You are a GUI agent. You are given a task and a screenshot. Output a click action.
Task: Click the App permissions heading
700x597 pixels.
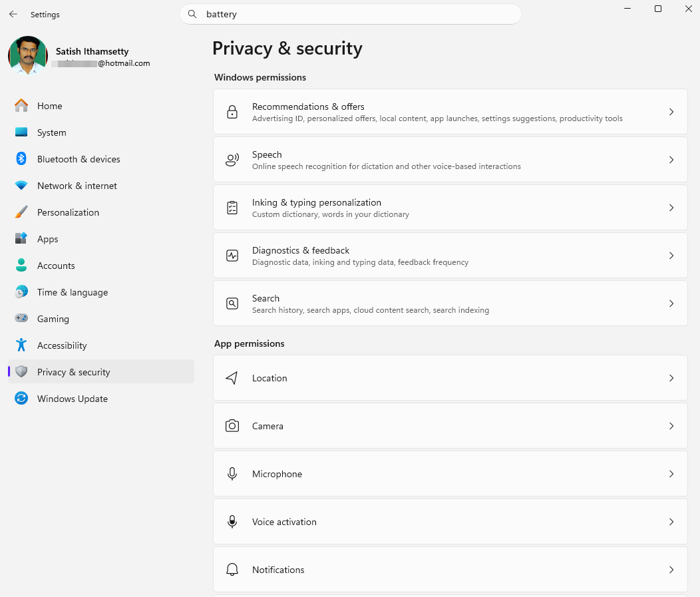(249, 343)
